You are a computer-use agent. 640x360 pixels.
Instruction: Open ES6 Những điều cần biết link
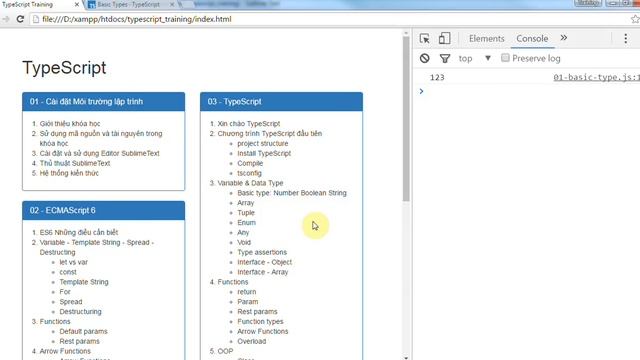point(78,232)
